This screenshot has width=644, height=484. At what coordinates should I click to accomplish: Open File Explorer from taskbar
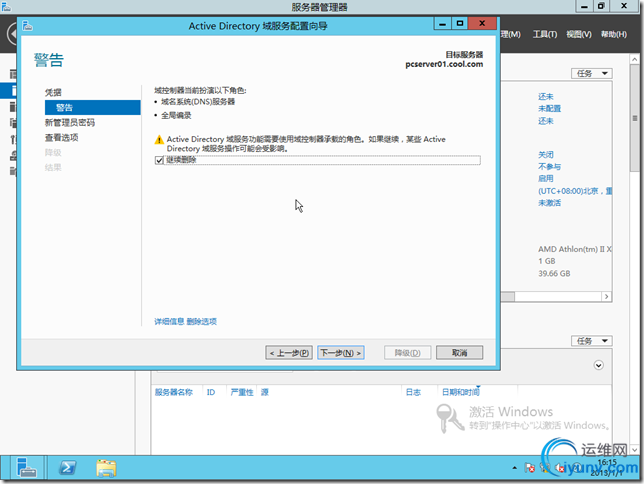[106, 468]
